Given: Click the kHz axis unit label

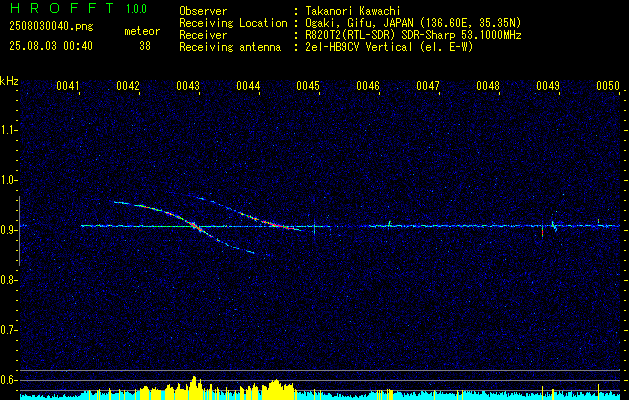Looking at the screenshot, I should point(9,82).
